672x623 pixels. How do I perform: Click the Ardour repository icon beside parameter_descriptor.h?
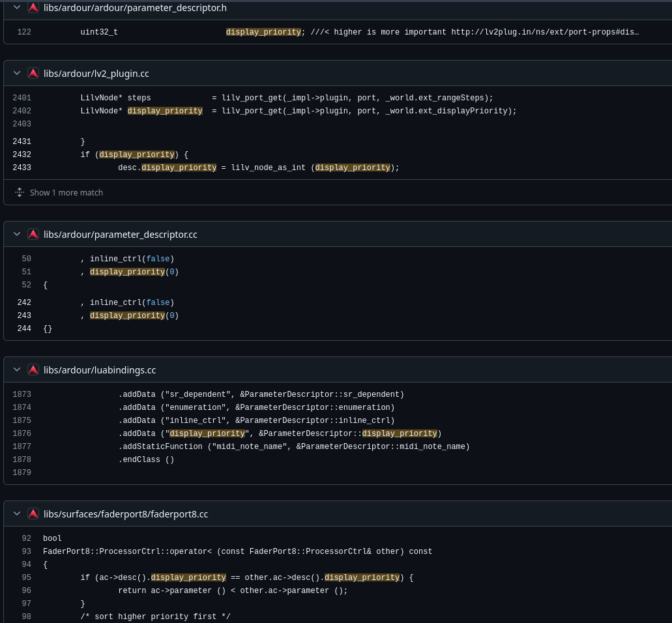33,8
